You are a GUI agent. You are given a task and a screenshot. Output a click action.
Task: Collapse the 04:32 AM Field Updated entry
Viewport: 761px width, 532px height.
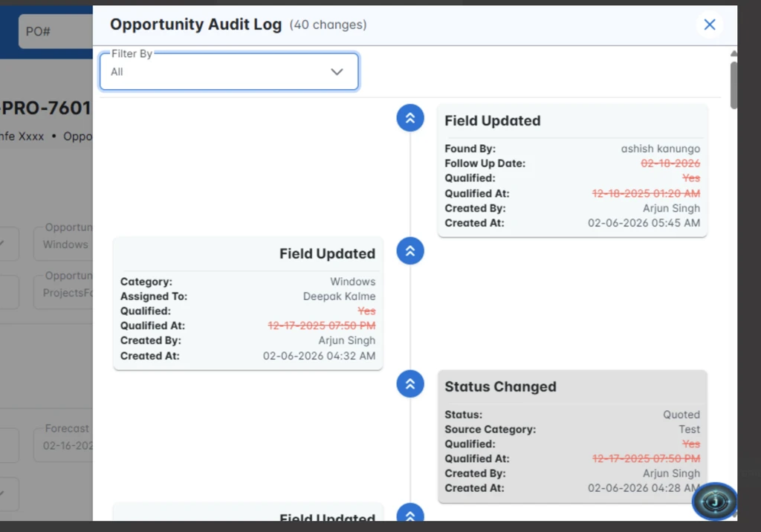click(x=410, y=250)
